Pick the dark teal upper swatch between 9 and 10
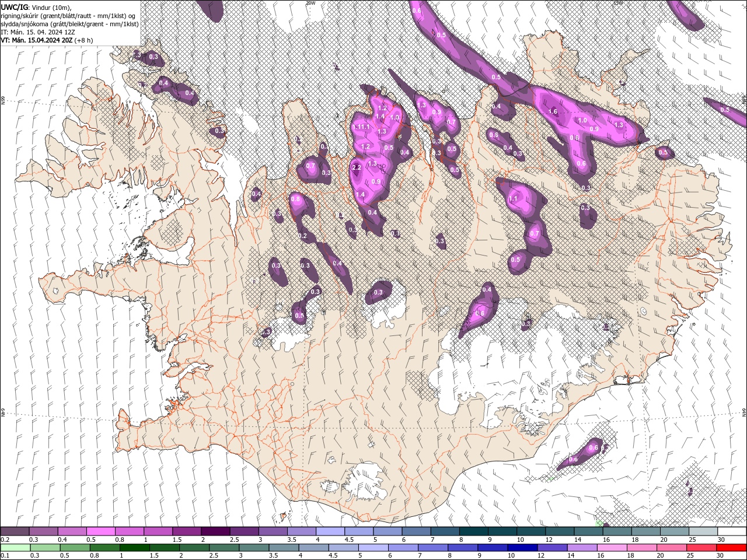The image size is (747, 560). [502, 531]
